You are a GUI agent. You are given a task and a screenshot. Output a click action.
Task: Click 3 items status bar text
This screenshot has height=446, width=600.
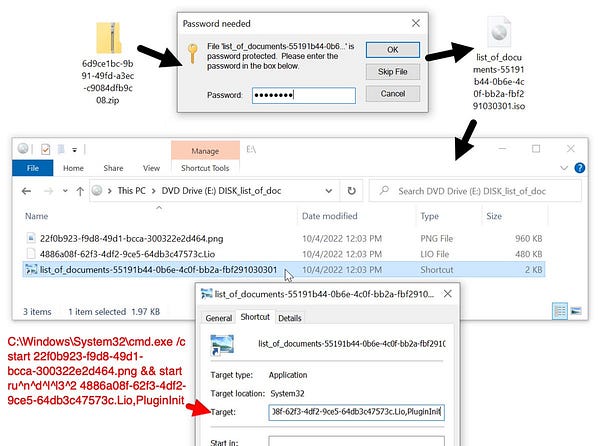point(37,312)
